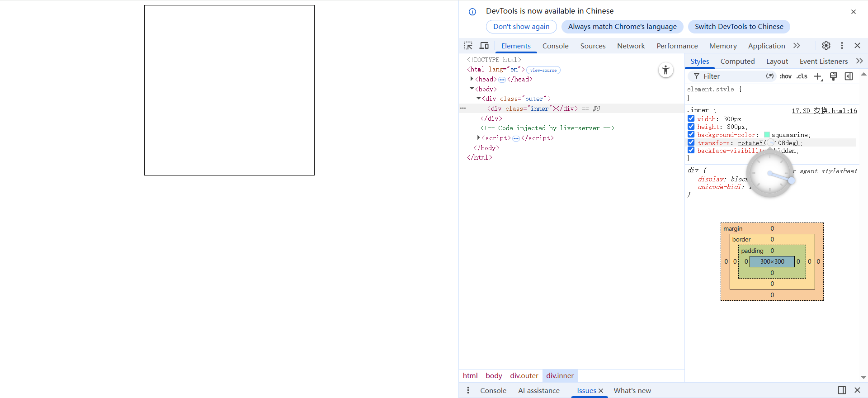The image size is (868, 398).
Task: Open drawer AI assistance tab
Action: point(538,391)
